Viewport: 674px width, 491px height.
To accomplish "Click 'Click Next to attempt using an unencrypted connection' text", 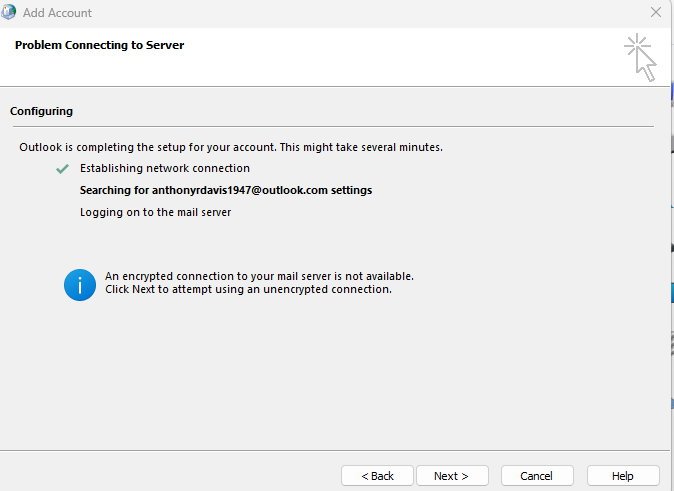I will coord(248,289).
